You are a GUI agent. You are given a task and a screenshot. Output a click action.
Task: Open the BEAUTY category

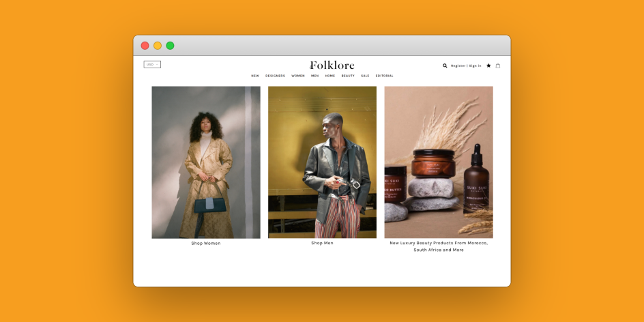[348, 76]
